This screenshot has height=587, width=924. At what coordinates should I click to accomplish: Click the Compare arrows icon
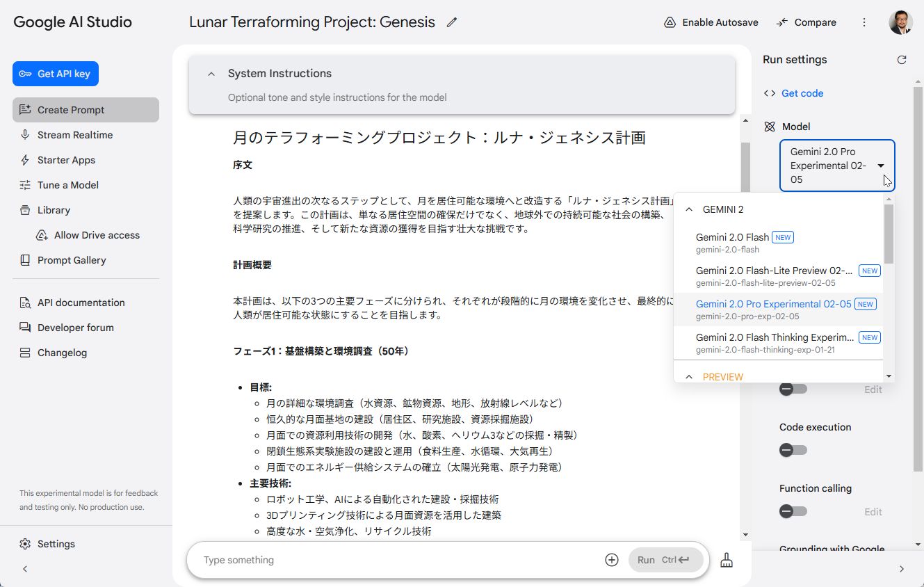point(782,22)
